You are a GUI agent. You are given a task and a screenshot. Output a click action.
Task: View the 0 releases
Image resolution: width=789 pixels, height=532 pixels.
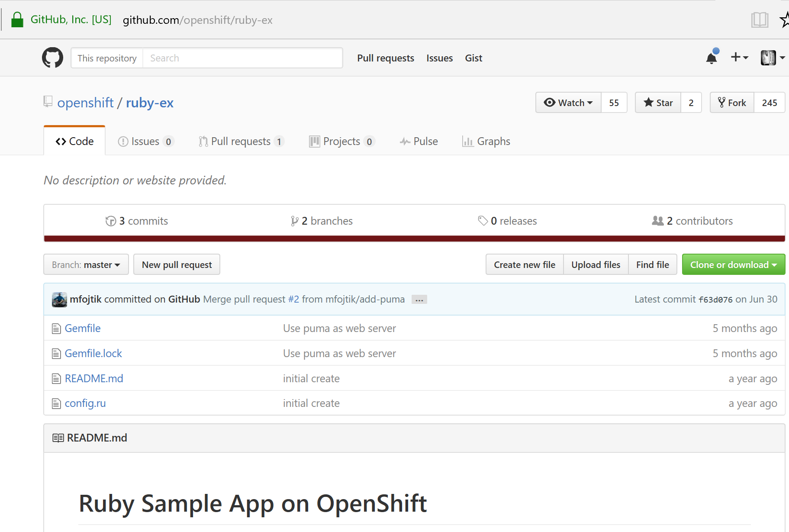click(507, 221)
